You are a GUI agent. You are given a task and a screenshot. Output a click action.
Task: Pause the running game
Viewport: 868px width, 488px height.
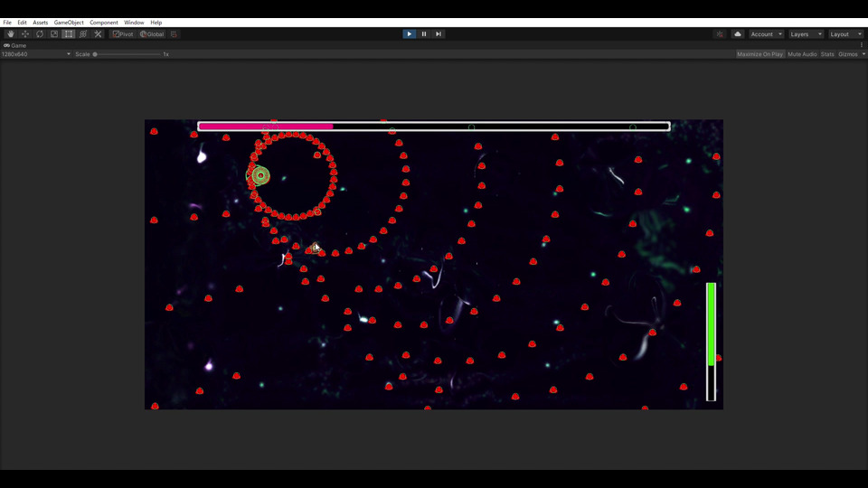coord(424,34)
